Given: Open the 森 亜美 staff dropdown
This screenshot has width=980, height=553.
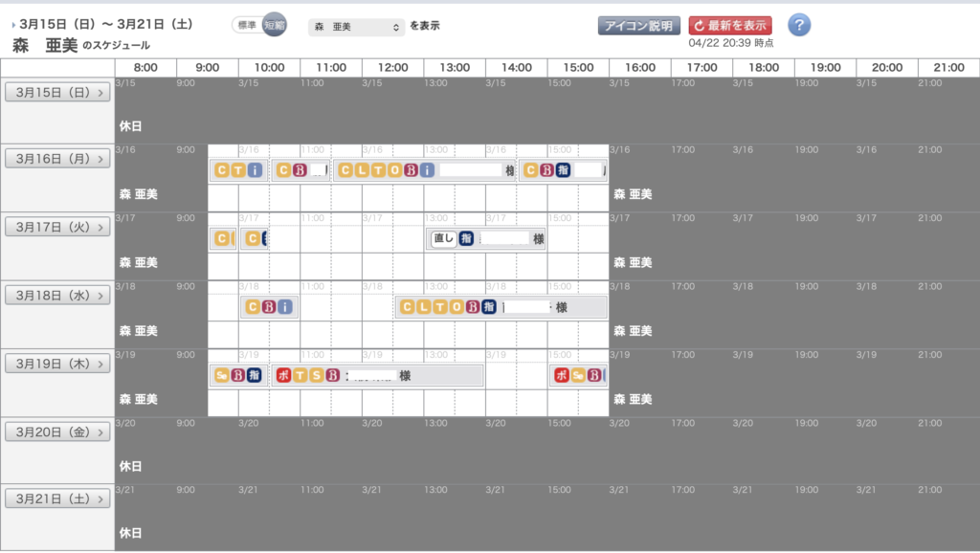Looking at the screenshot, I should coord(357,28).
